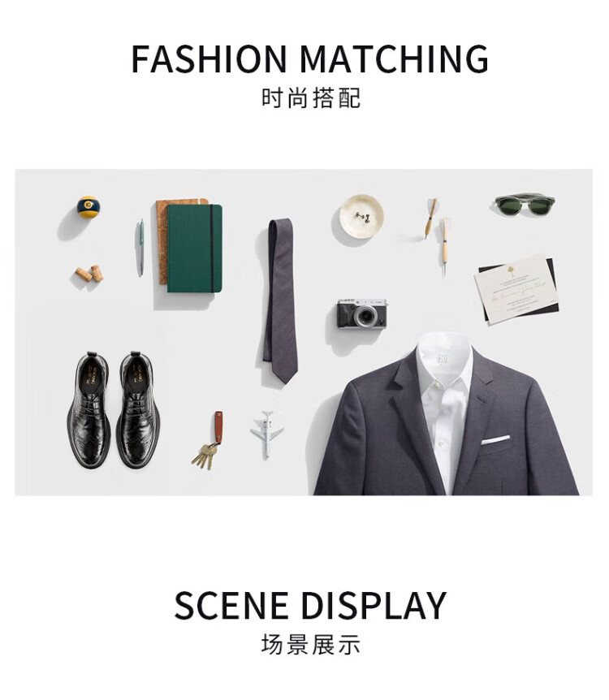Select the gray ballpoint pen

click(x=140, y=247)
